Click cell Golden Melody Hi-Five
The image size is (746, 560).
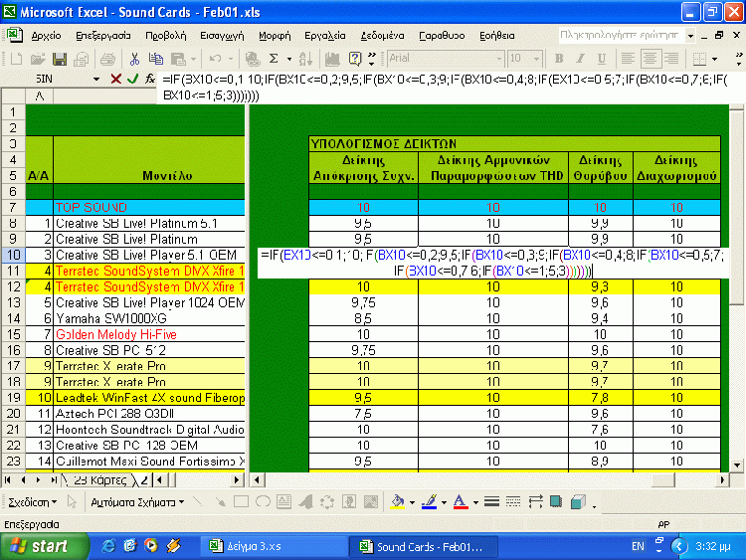click(x=149, y=334)
